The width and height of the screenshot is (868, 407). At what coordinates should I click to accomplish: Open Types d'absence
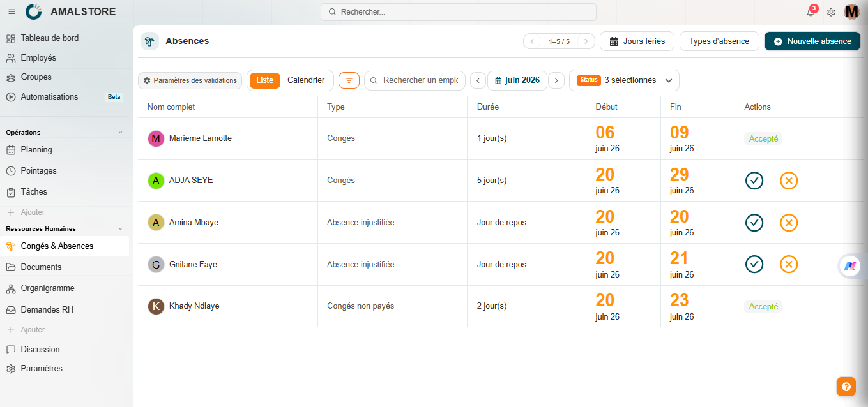[x=719, y=41]
